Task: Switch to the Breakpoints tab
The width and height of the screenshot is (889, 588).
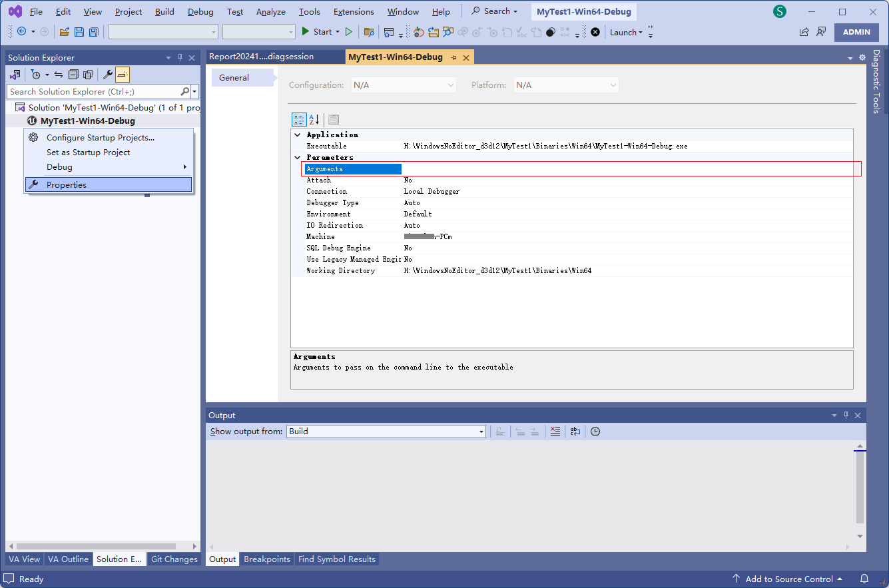Action: click(x=267, y=559)
